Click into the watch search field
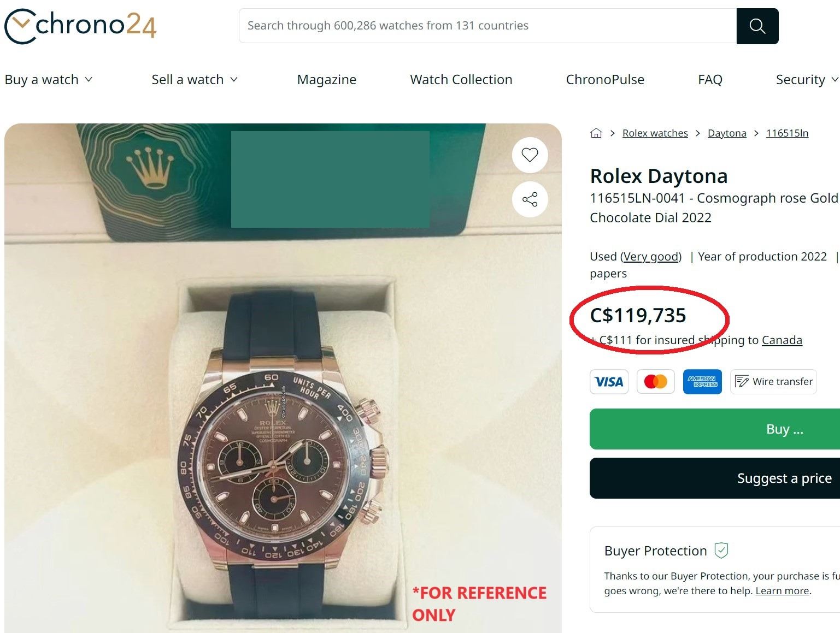The width and height of the screenshot is (840, 633). [486, 26]
